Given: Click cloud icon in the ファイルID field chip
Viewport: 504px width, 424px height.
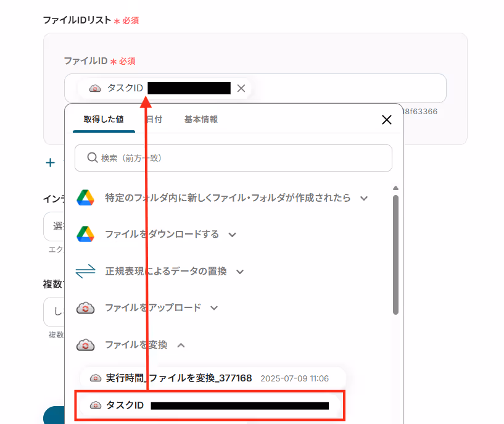Looking at the screenshot, I should click(x=95, y=88).
